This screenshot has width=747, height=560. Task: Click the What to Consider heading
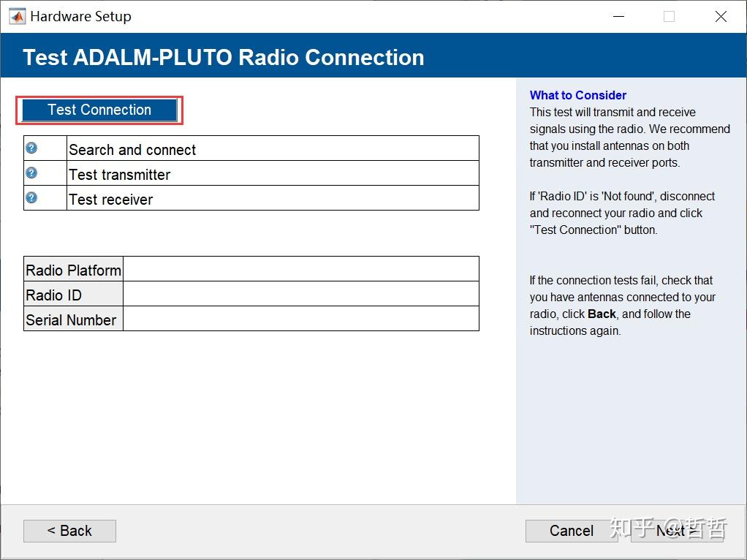click(x=578, y=95)
